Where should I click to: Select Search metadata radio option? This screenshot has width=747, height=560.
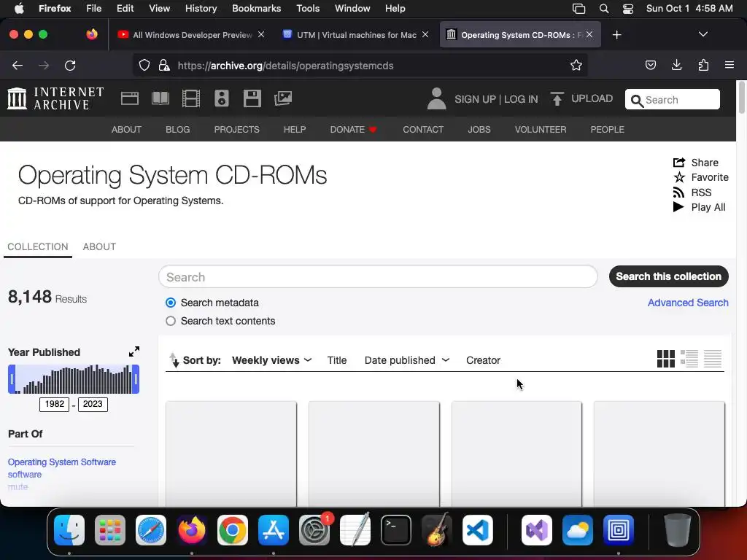point(171,303)
